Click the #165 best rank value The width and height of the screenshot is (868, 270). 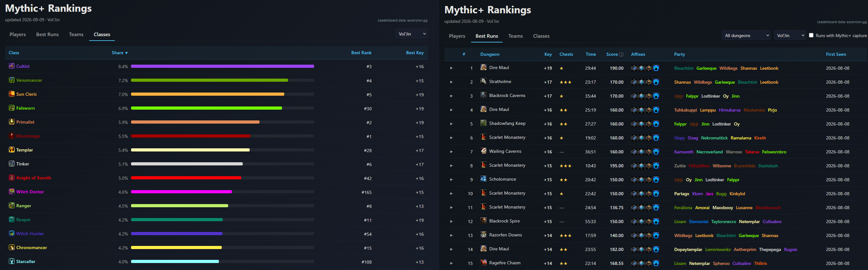(367, 193)
